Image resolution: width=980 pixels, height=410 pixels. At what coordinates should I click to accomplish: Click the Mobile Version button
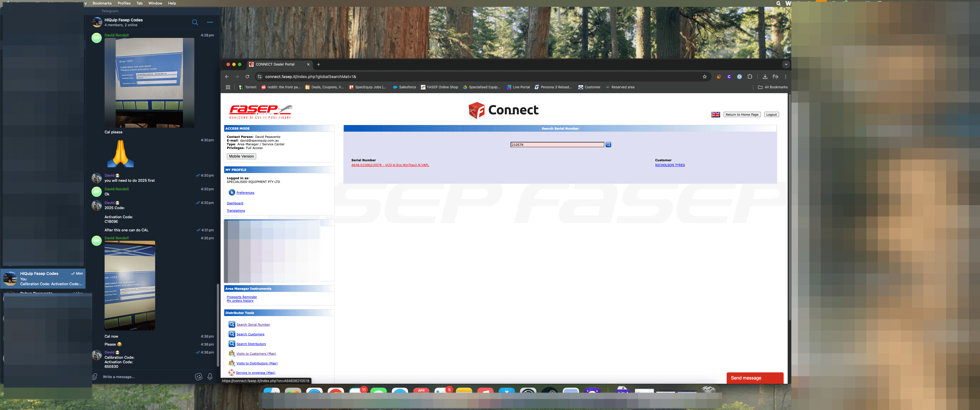coord(241,156)
